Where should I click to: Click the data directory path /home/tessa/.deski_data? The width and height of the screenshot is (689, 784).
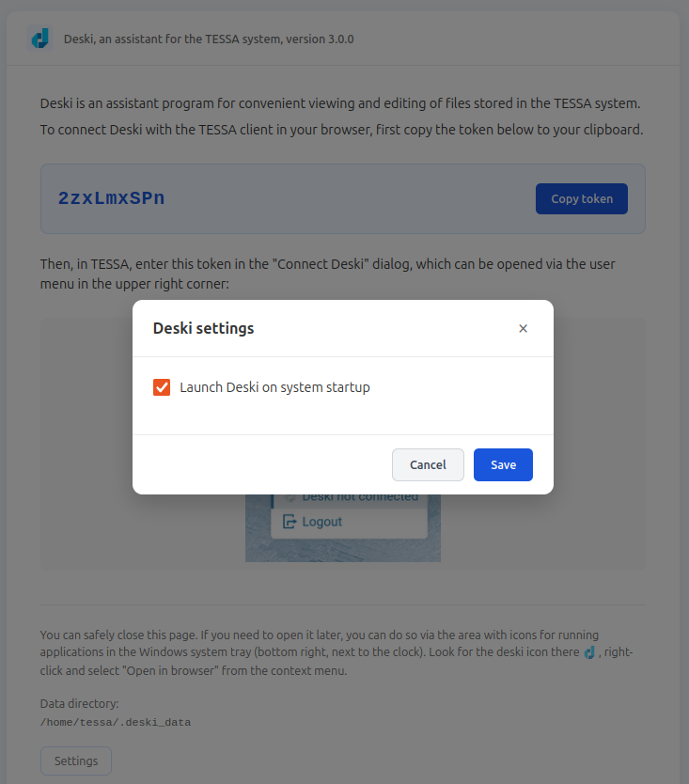point(116,723)
